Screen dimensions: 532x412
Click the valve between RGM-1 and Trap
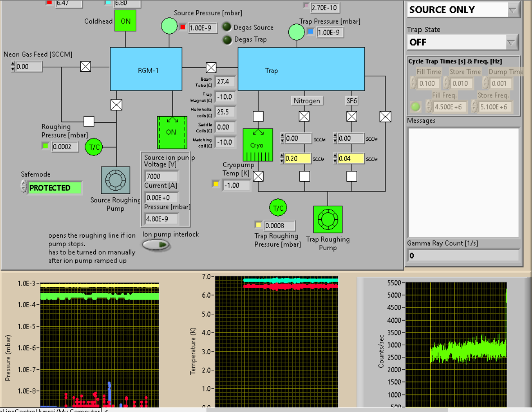[x=211, y=67]
